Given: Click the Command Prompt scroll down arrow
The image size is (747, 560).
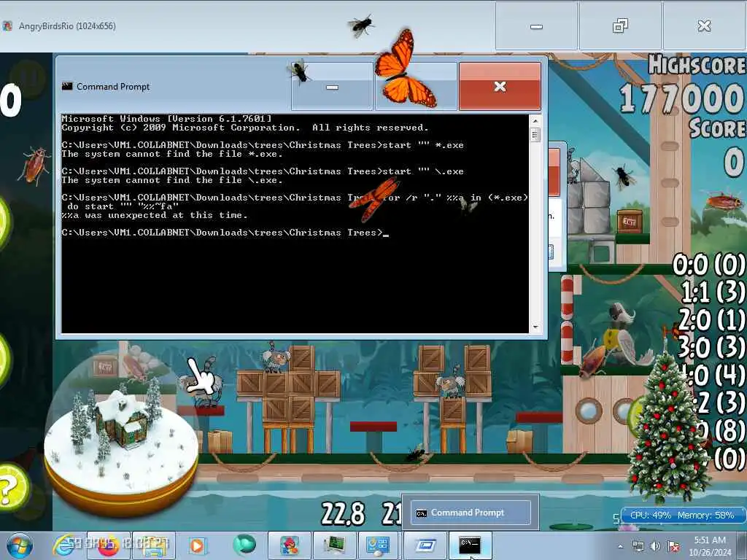Looking at the screenshot, I should coord(535,327).
